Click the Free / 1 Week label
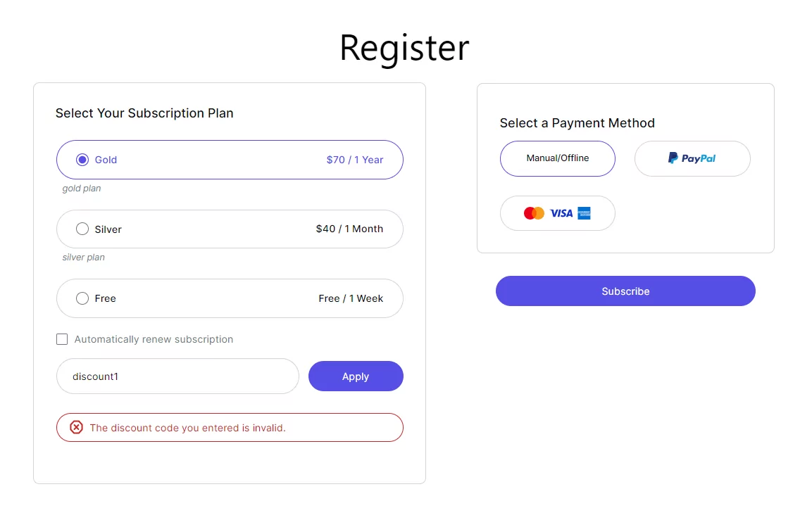 351,298
